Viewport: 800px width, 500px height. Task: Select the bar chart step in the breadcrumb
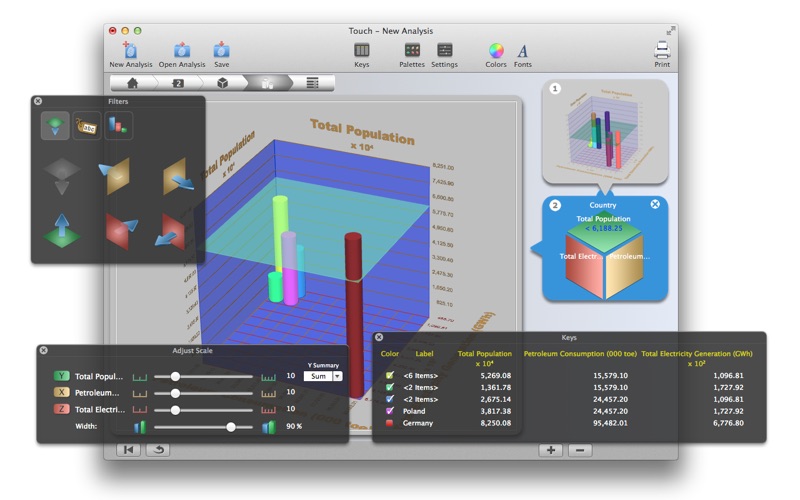coord(267,83)
